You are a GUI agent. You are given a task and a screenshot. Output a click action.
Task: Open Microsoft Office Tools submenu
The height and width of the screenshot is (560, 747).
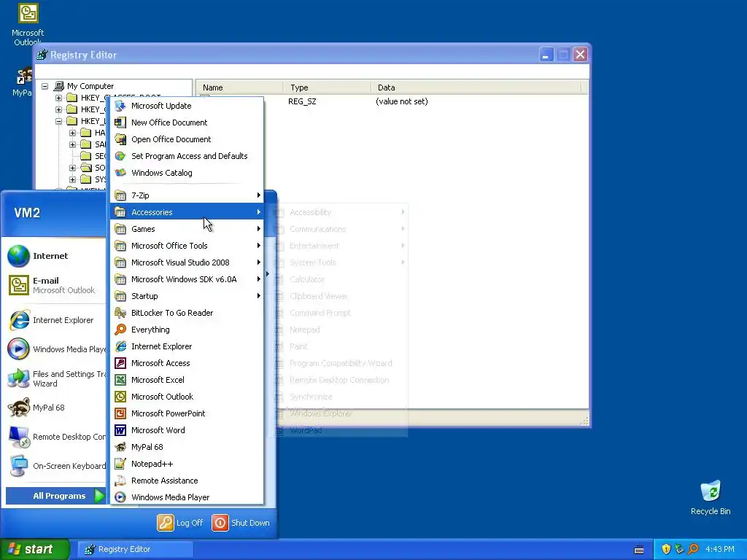click(x=187, y=246)
